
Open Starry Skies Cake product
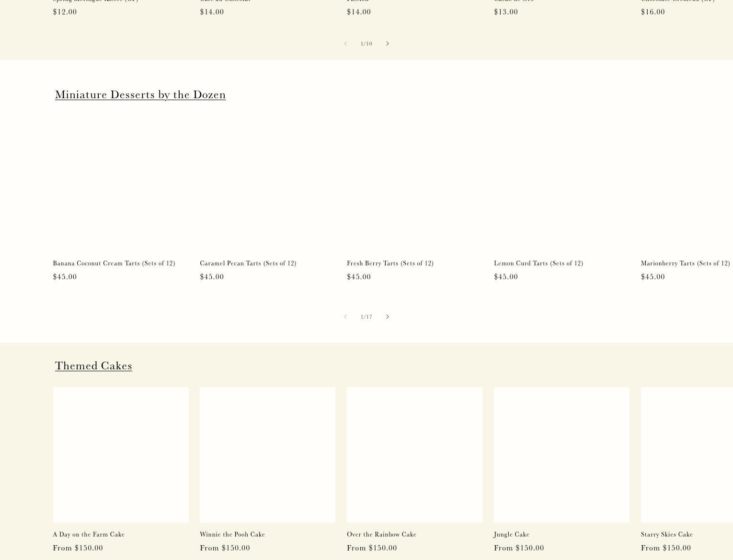pos(666,534)
